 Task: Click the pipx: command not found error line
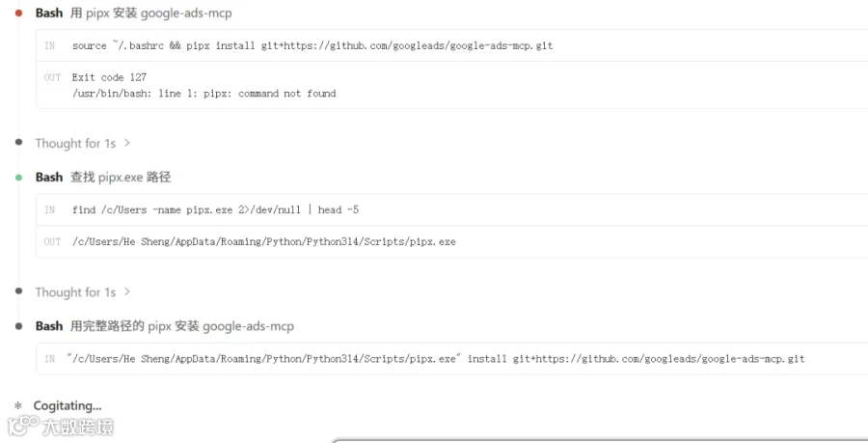(203, 93)
